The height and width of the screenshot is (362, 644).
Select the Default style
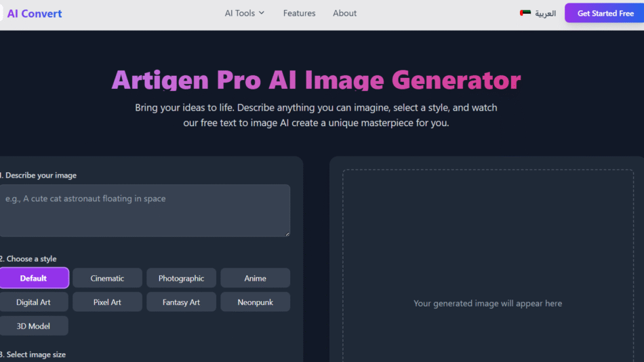(34, 278)
